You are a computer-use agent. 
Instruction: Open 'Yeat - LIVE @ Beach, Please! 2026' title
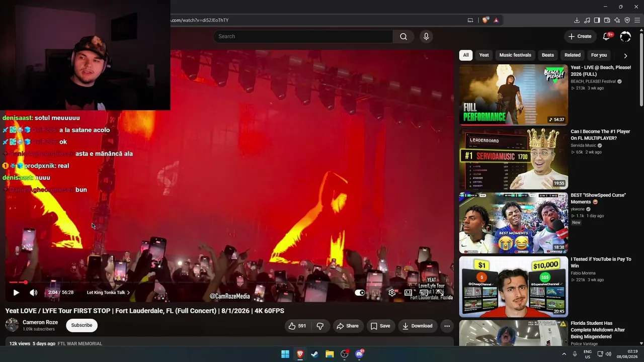(x=601, y=71)
